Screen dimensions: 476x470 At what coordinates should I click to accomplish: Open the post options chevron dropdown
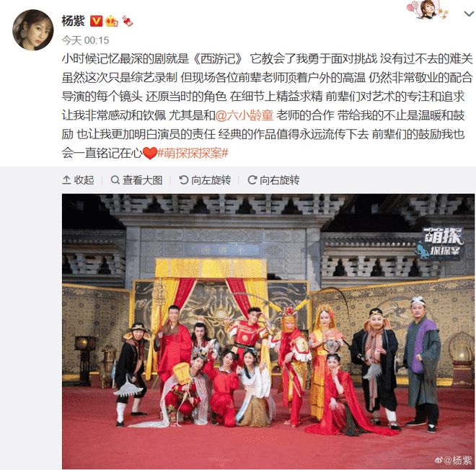469,14
